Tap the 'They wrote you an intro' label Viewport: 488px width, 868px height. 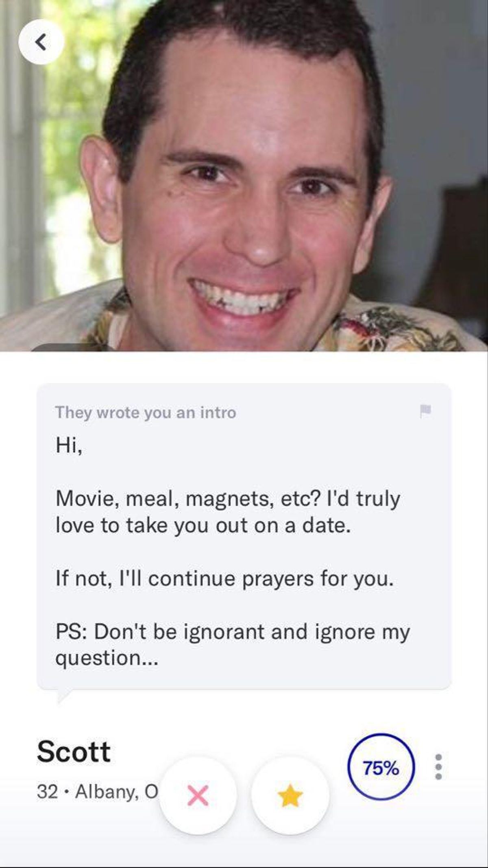pos(146,413)
